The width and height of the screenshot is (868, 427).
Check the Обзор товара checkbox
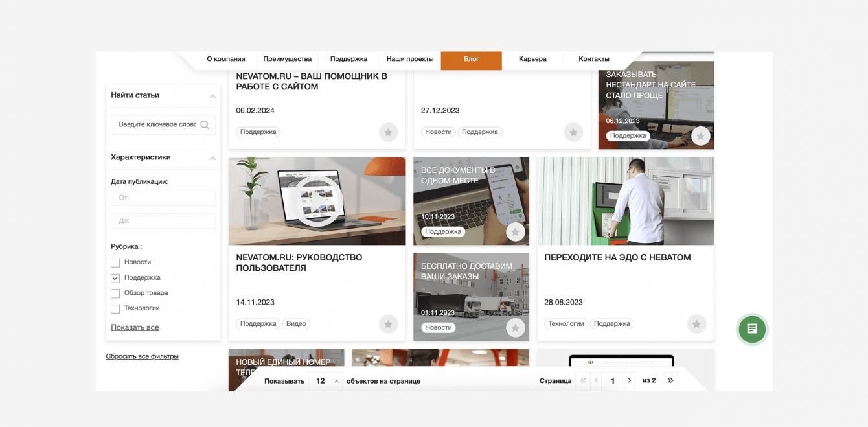(x=115, y=294)
